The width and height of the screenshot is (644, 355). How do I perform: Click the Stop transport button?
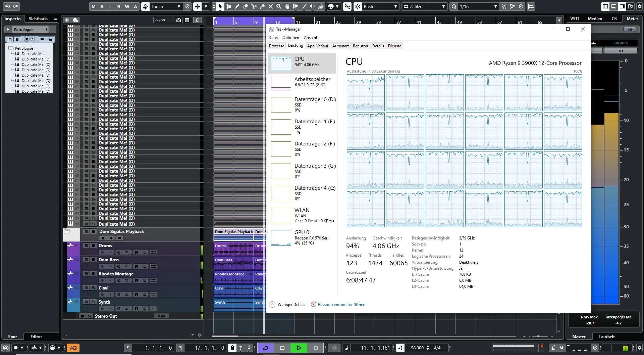[x=282, y=348]
